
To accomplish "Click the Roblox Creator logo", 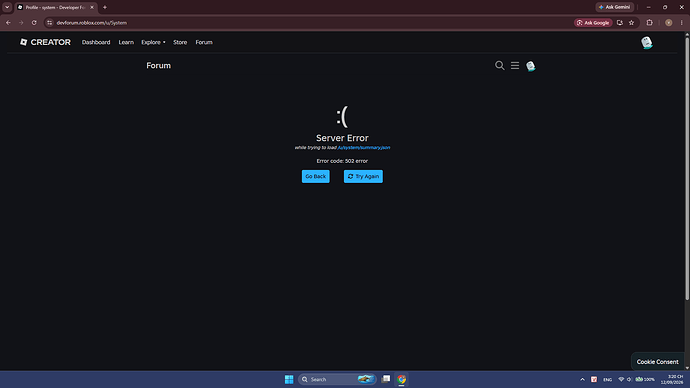I will tap(45, 42).
